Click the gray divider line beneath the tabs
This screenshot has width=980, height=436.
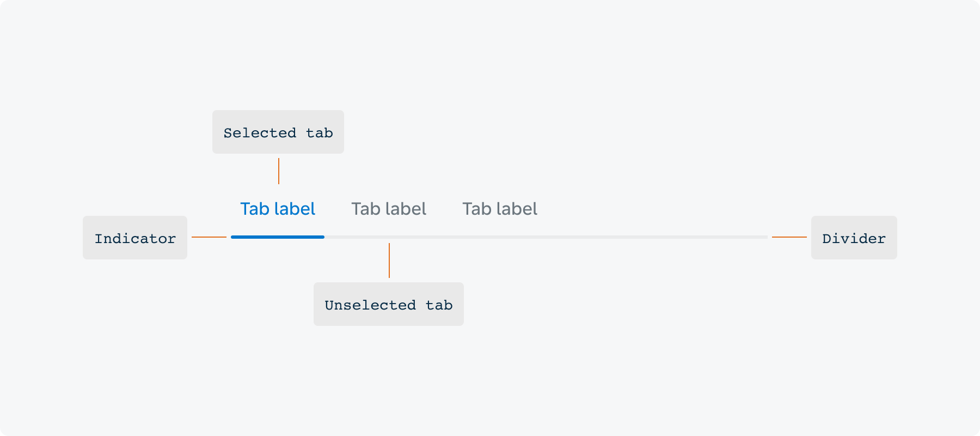coord(544,237)
